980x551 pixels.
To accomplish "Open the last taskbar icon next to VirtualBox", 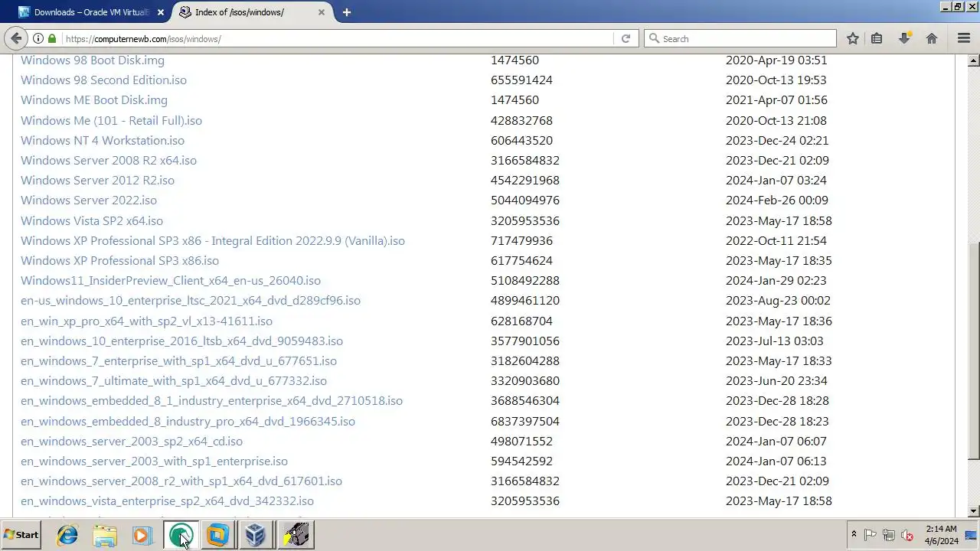I will (295, 535).
